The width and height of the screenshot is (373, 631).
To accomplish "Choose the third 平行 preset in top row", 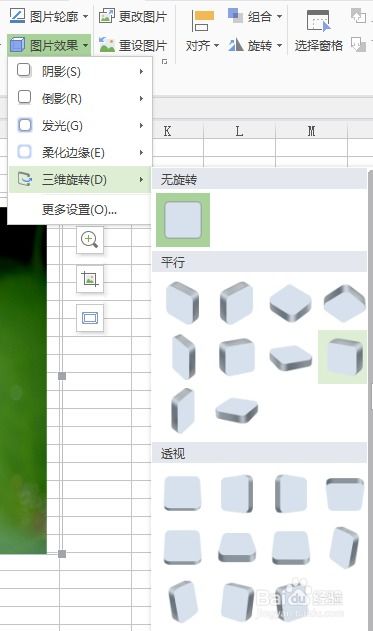I will pos(291,303).
